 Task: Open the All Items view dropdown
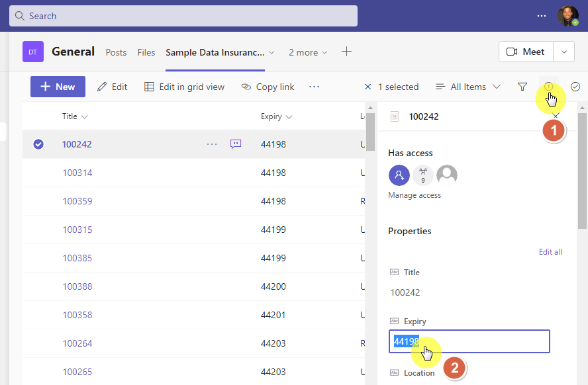click(468, 87)
